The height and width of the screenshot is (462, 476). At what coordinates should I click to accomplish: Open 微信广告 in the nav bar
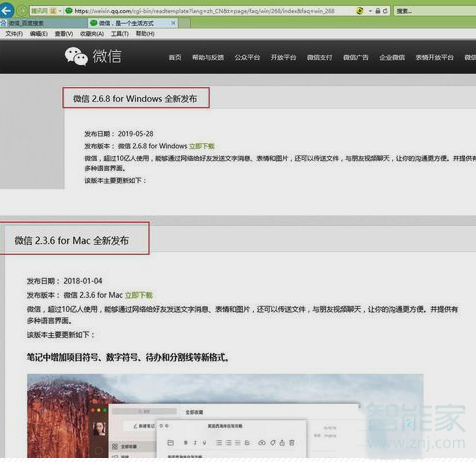coord(356,57)
